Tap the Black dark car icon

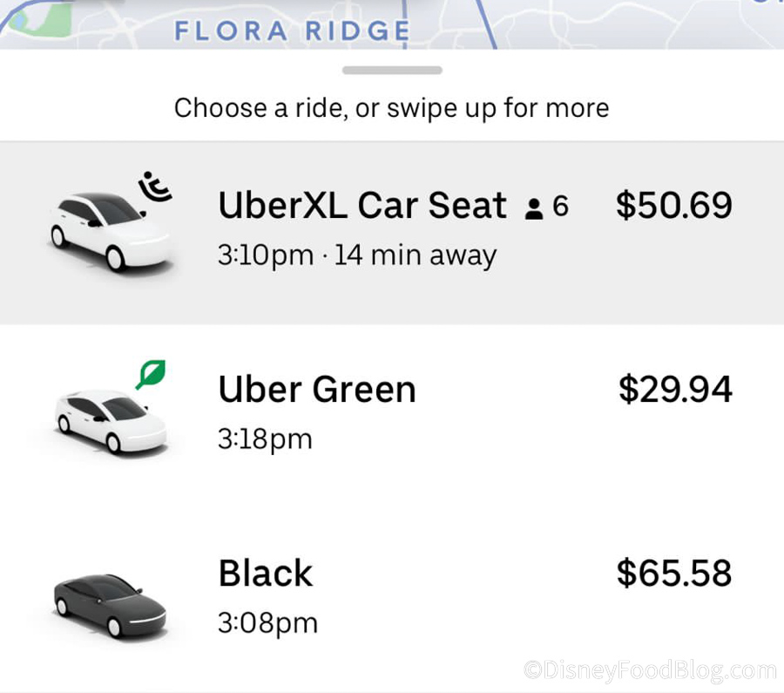coord(109,602)
